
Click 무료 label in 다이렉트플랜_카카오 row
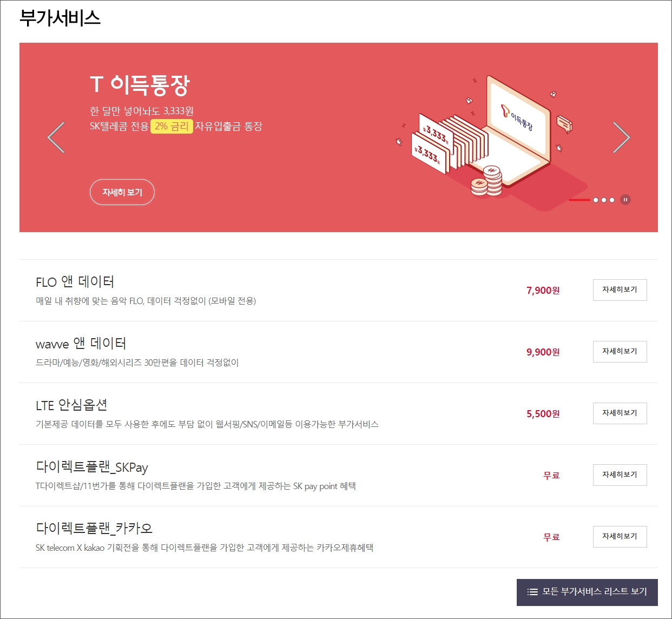point(551,537)
